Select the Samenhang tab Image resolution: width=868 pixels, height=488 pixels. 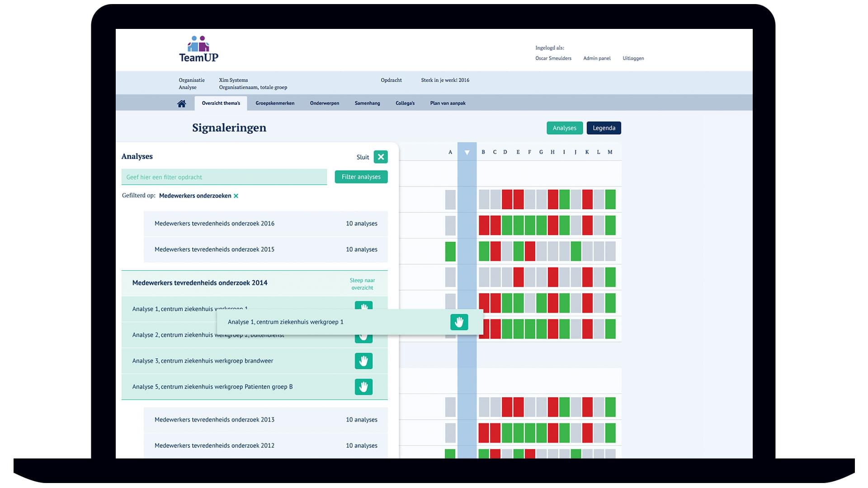(x=367, y=103)
